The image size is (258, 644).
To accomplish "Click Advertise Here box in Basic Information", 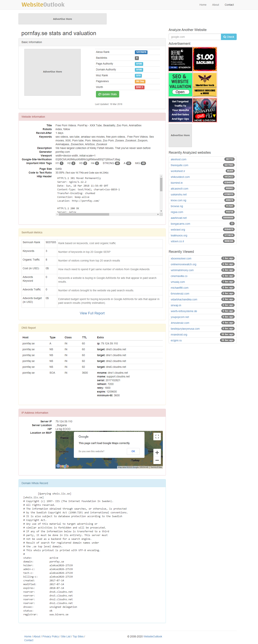I will point(53,72).
